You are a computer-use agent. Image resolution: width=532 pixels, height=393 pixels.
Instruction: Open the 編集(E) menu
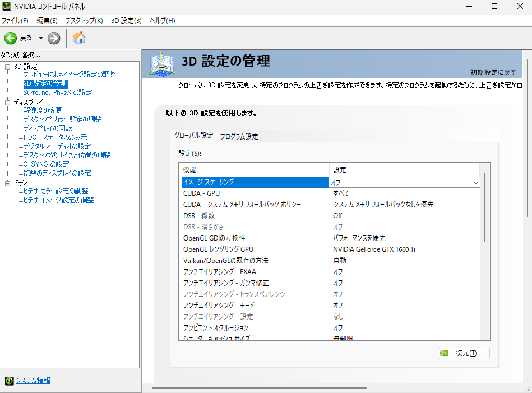click(x=47, y=21)
